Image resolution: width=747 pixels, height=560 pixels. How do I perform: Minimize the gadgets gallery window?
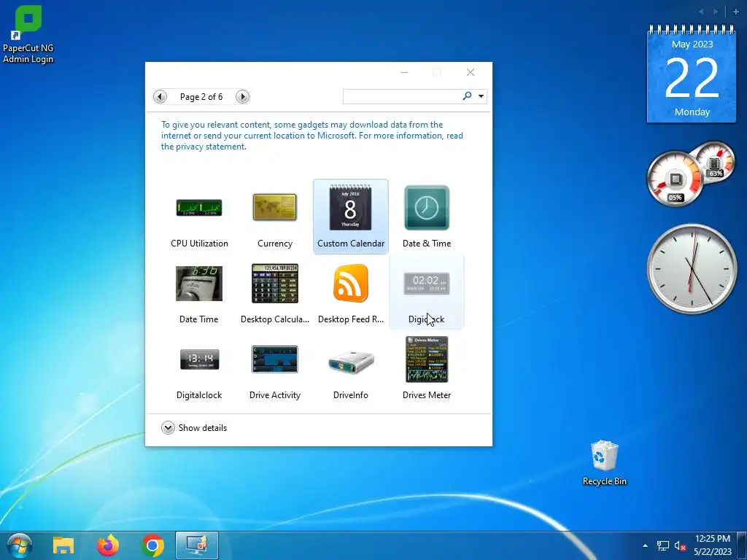click(404, 72)
